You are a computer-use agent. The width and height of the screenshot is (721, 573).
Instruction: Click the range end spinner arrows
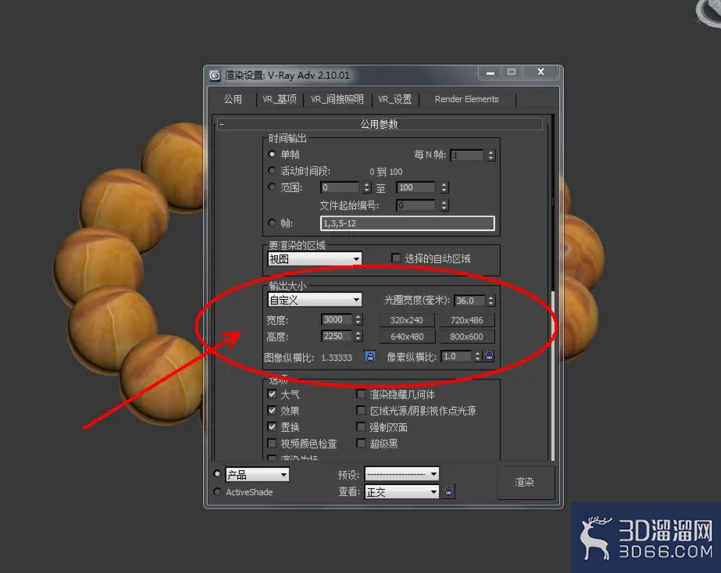point(444,187)
